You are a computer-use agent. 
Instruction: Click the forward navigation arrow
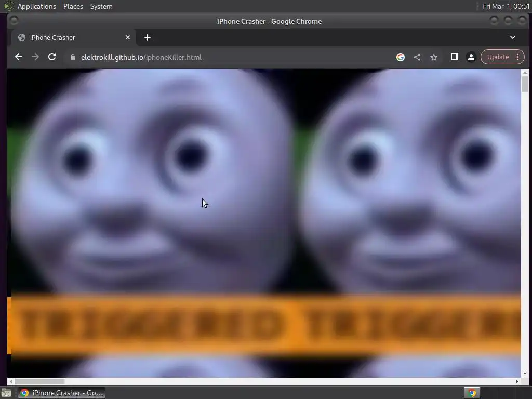(35, 57)
